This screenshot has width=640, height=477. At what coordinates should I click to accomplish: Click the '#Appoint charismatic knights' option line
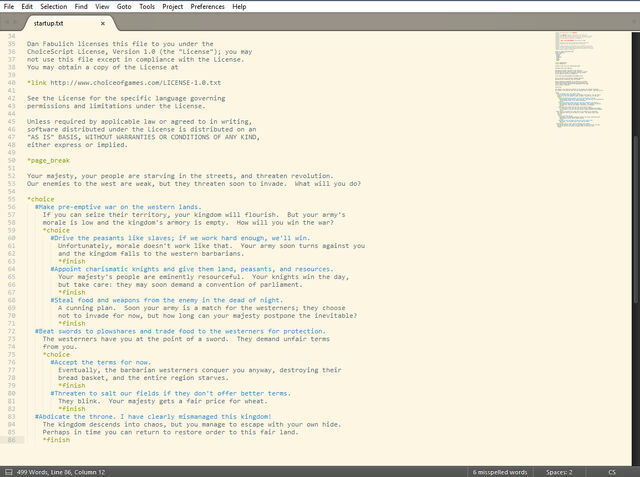(x=192, y=269)
